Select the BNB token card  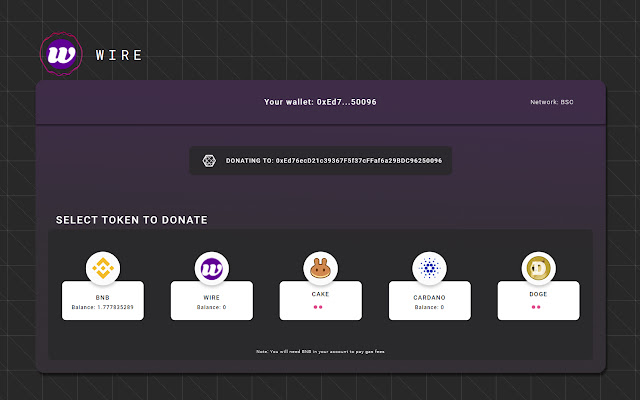click(x=103, y=300)
